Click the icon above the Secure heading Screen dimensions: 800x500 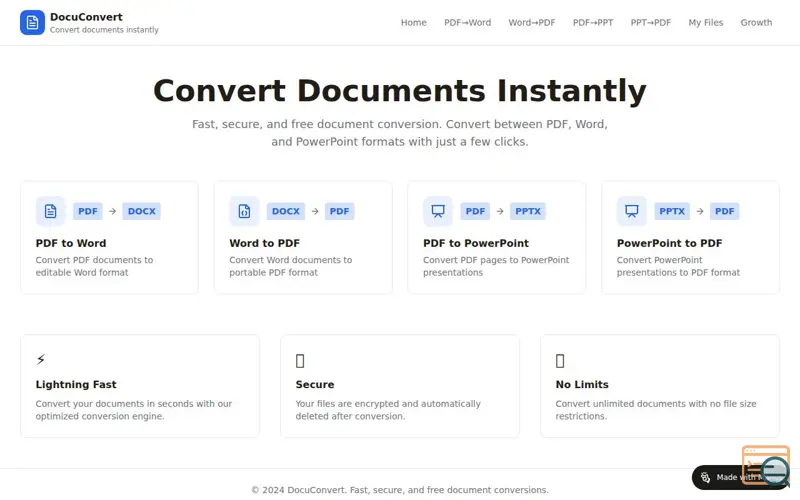(x=300, y=361)
